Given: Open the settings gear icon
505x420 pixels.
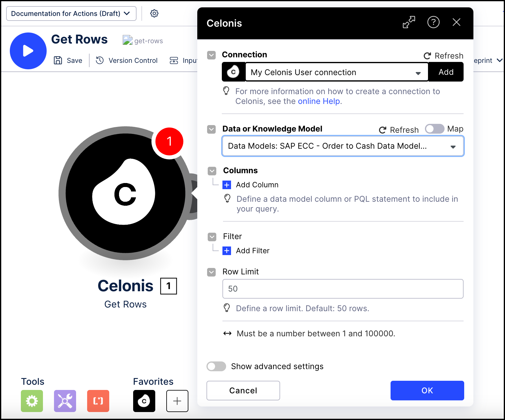Looking at the screenshot, I should (x=154, y=13).
